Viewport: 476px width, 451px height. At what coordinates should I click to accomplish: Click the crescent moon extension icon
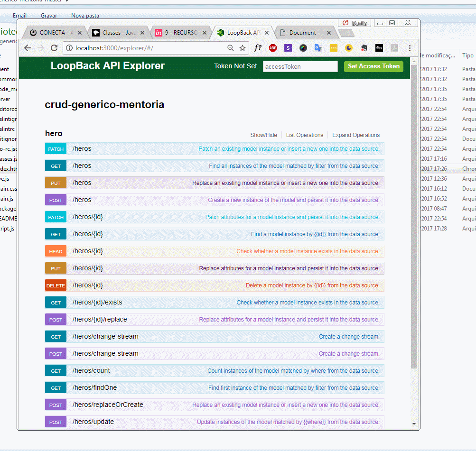(x=348, y=48)
